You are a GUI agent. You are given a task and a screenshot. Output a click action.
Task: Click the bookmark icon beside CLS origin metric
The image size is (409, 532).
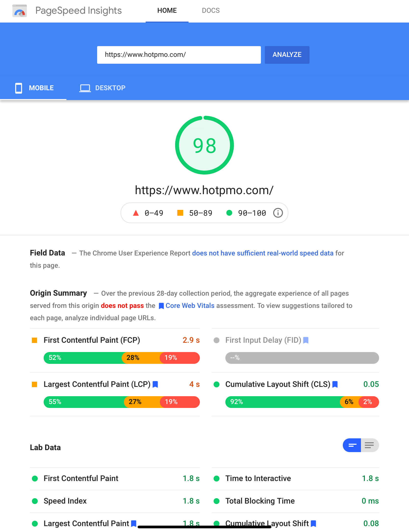tap(335, 384)
